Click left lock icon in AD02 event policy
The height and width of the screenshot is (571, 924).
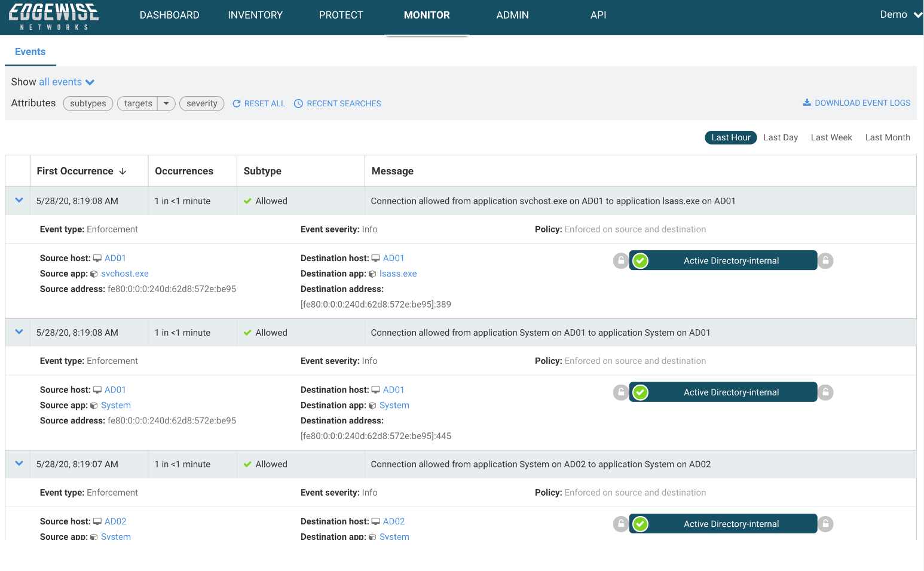pos(621,524)
